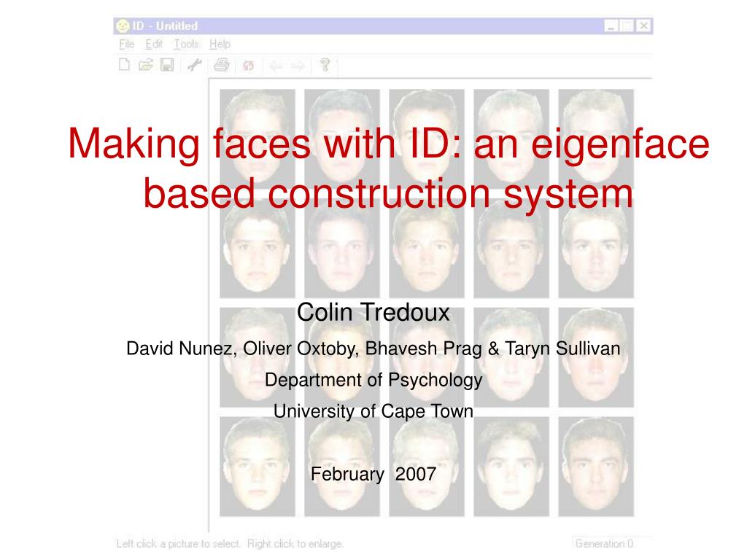Click the 'Colin Tredoux' author name
747x560 pixels.
[x=373, y=312]
